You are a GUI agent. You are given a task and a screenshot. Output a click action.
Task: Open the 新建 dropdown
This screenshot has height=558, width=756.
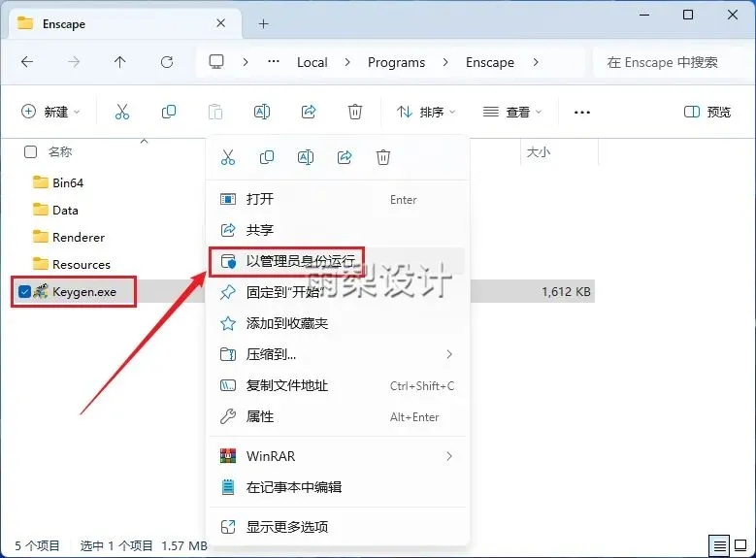click(x=50, y=112)
